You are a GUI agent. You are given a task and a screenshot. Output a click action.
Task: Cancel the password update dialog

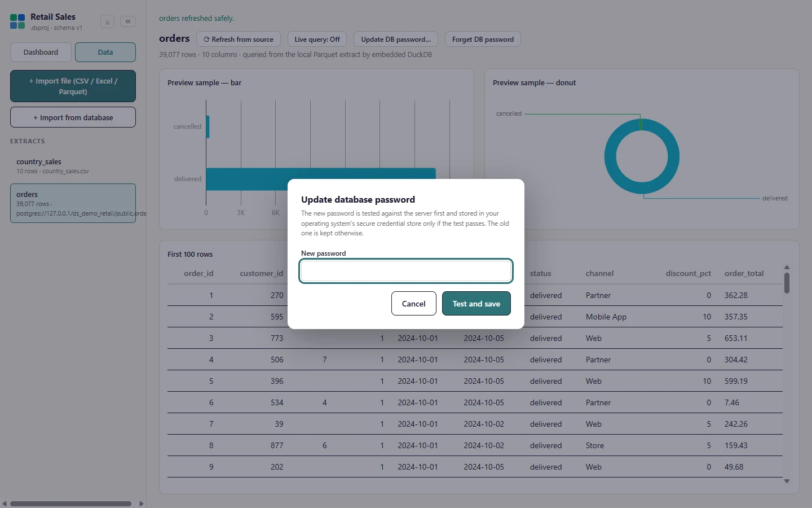click(414, 304)
